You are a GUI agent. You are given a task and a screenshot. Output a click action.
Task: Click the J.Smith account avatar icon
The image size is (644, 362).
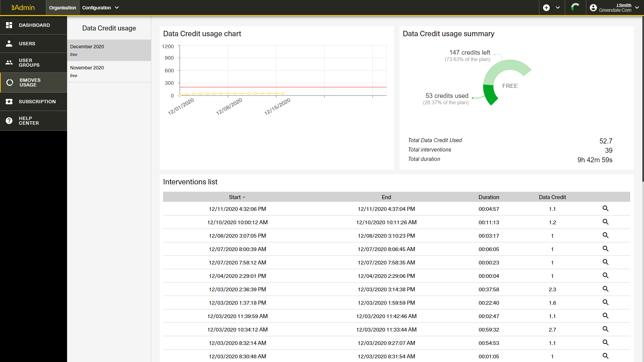point(593,8)
